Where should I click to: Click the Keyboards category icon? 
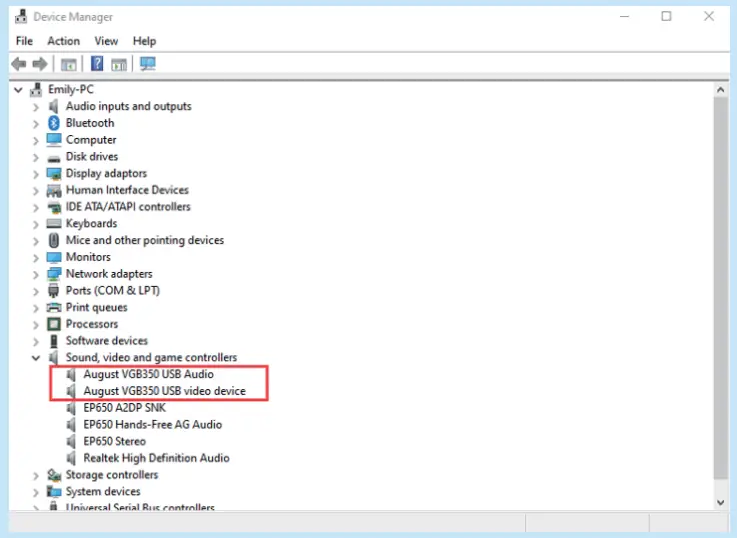54,224
